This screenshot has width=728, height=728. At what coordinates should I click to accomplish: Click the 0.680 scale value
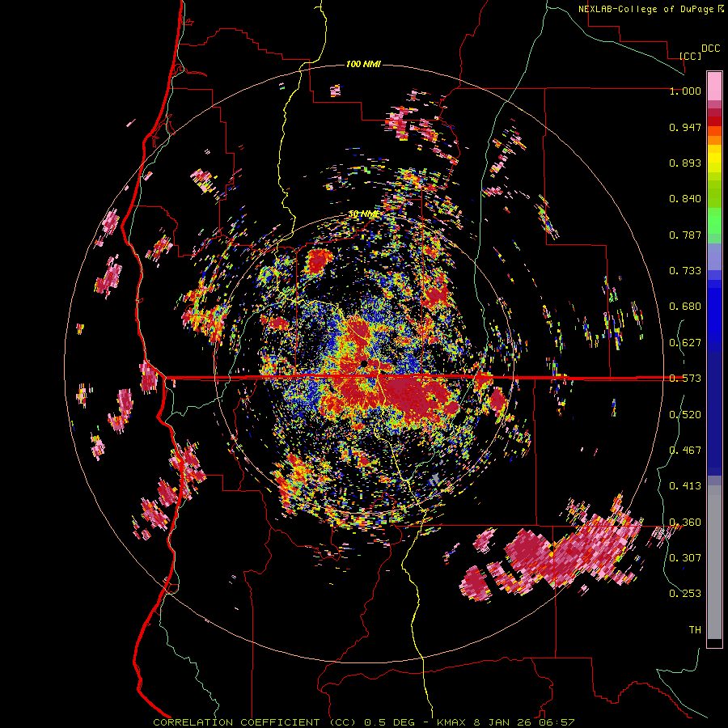(x=685, y=307)
